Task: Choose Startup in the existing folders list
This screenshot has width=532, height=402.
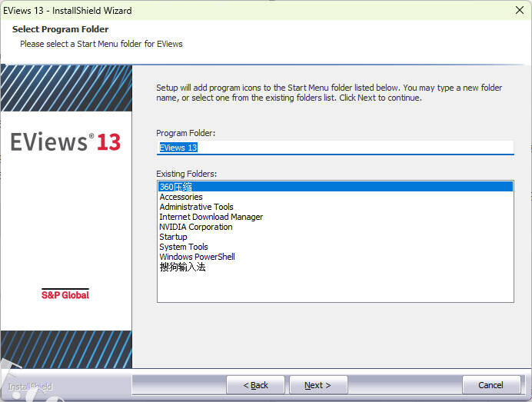Action: click(x=173, y=237)
